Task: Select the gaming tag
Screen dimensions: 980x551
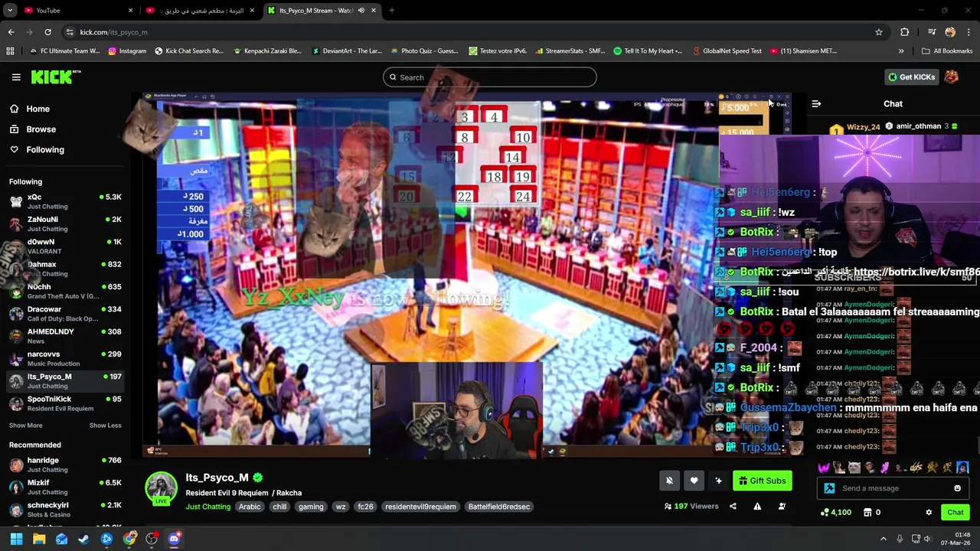Action: 311,507
